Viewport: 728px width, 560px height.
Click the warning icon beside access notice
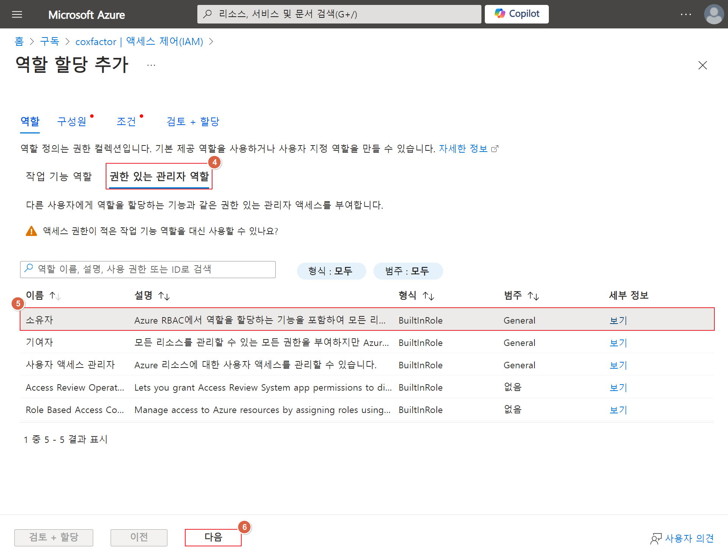click(31, 231)
